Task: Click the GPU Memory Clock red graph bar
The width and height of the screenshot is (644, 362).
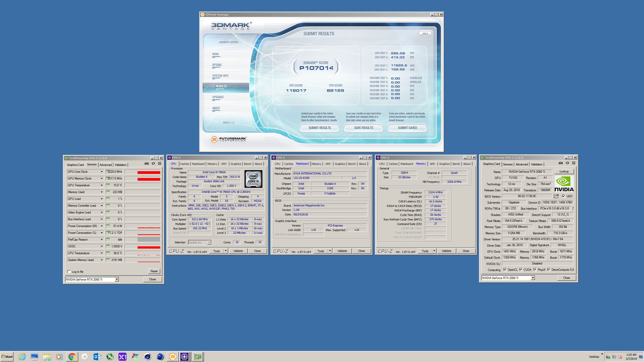Action: tap(149, 179)
